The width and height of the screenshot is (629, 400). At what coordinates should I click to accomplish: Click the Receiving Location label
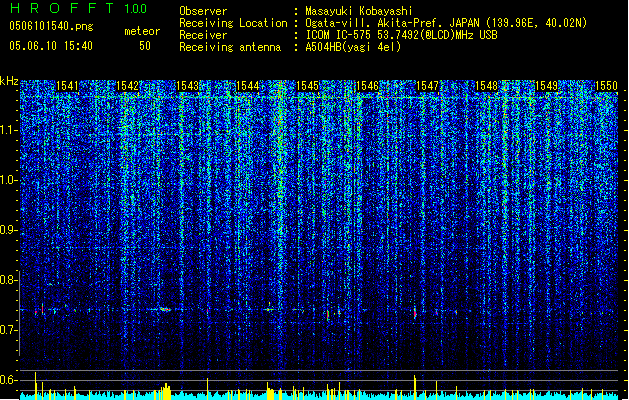tap(233, 23)
